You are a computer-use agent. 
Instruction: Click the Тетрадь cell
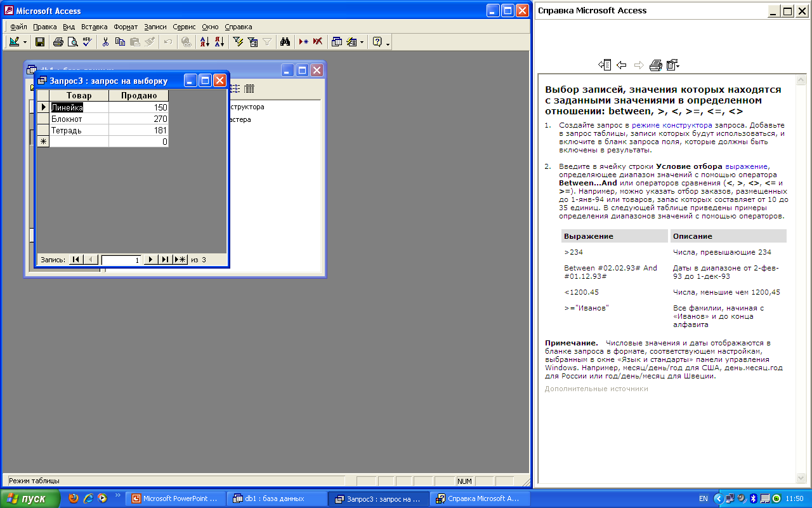[x=79, y=130]
